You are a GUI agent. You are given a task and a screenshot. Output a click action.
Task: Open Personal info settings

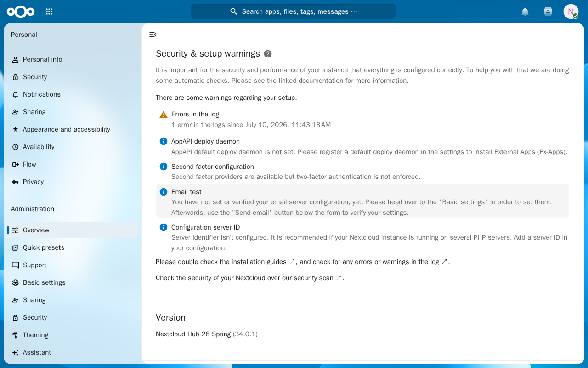(72, 59)
